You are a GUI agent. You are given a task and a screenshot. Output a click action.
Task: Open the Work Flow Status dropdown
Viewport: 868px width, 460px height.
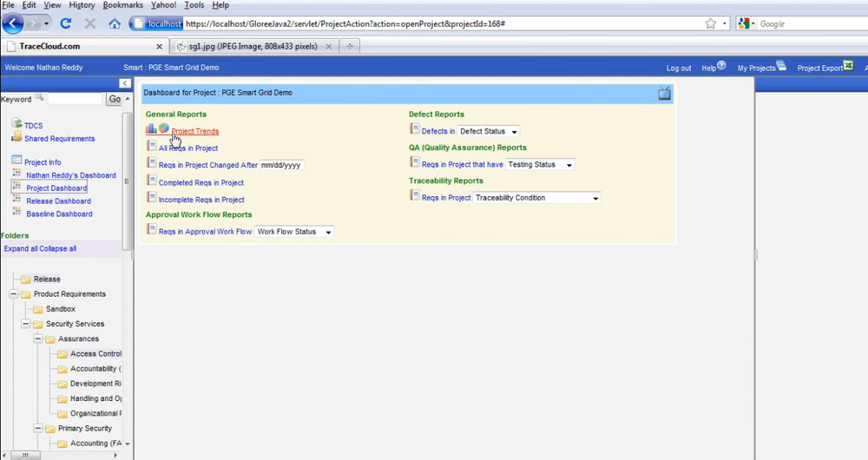point(294,232)
